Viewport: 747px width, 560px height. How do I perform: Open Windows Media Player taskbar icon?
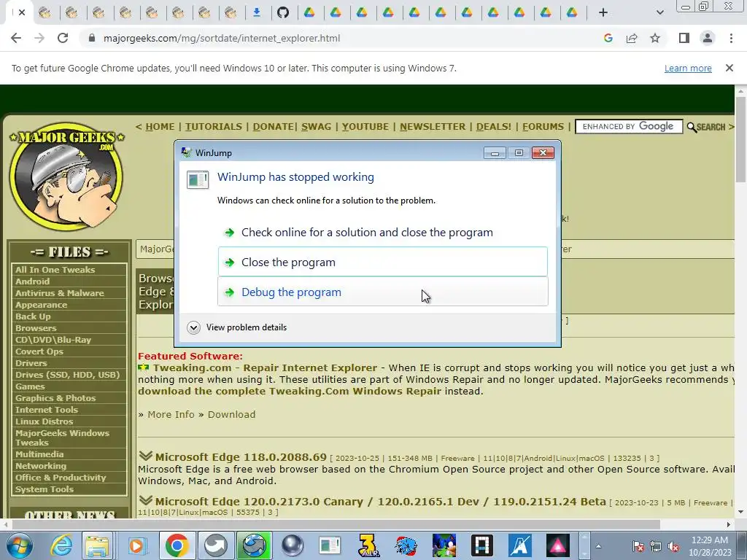136,545
